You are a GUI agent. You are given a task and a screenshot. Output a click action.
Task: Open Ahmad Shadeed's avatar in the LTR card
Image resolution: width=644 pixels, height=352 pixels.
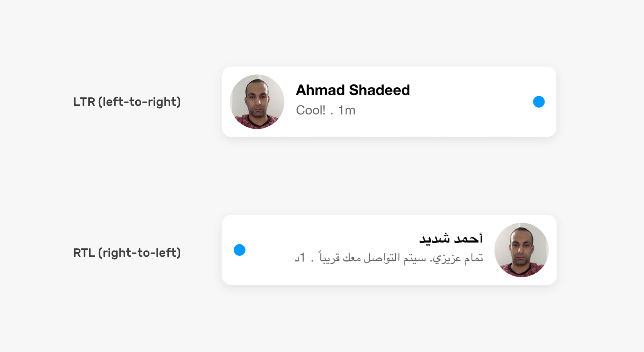click(257, 102)
